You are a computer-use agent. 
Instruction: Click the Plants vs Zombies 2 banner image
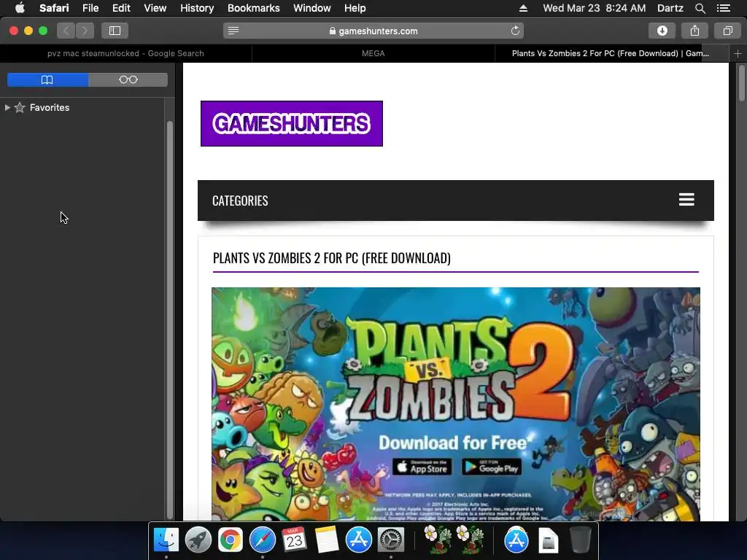pos(456,404)
